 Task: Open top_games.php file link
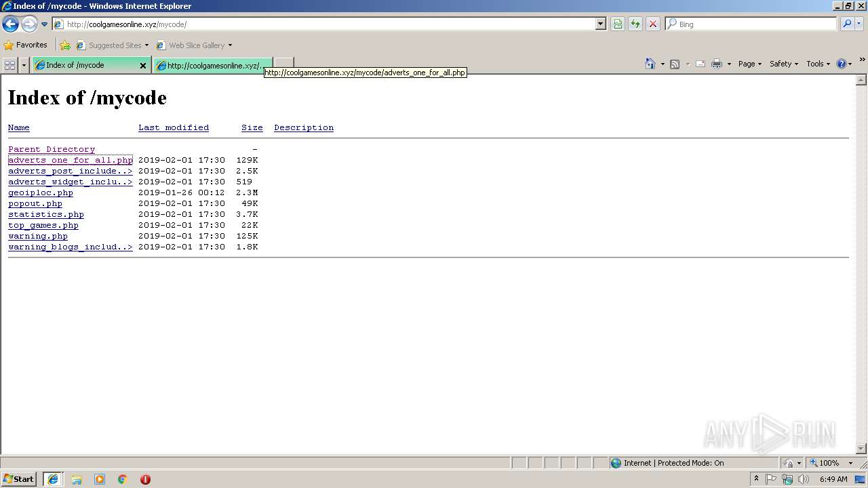(43, 225)
